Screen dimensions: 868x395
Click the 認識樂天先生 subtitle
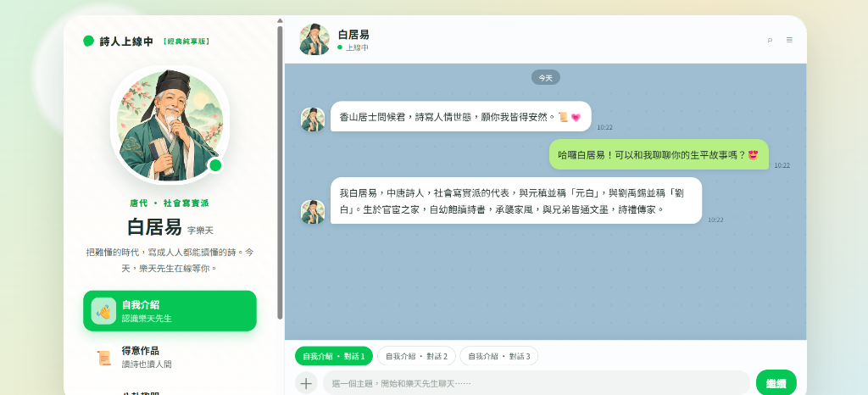[147, 319]
